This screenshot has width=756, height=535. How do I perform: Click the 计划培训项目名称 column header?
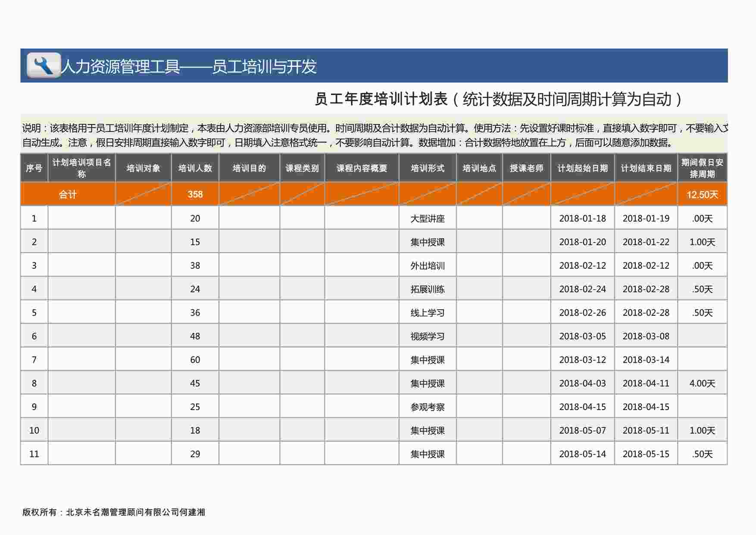click(x=81, y=168)
